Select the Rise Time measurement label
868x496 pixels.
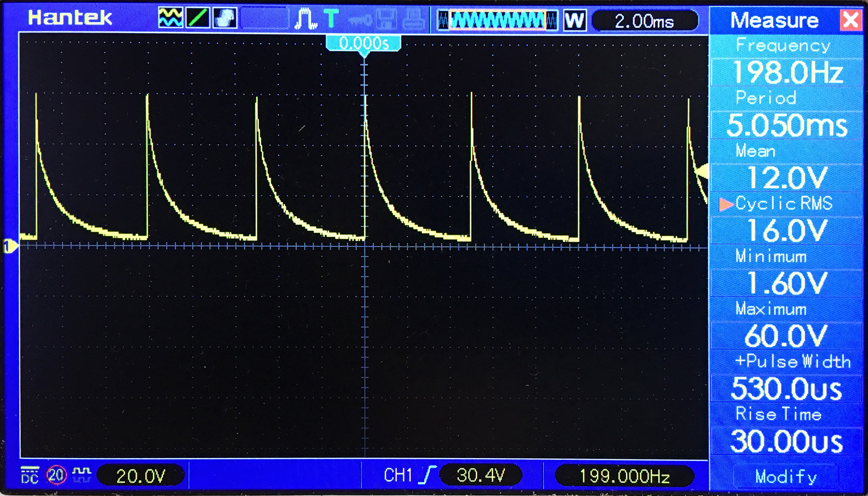(x=779, y=414)
